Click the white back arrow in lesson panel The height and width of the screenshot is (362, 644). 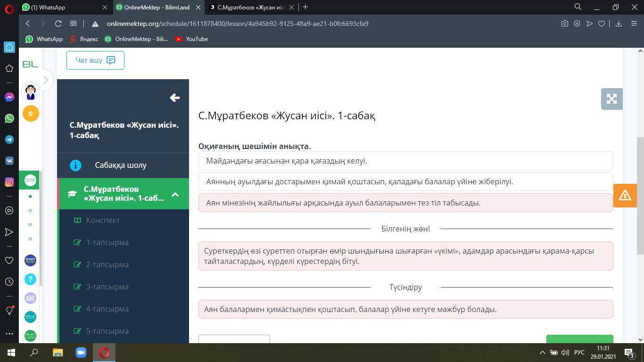point(174,98)
